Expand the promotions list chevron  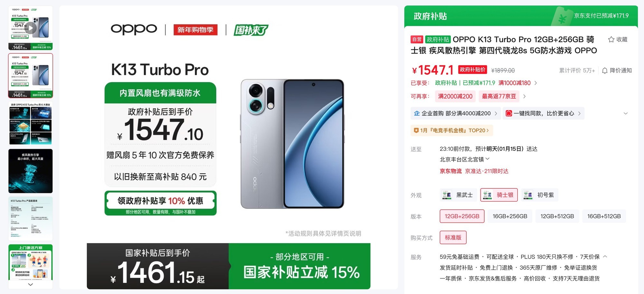(x=625, y=113)
